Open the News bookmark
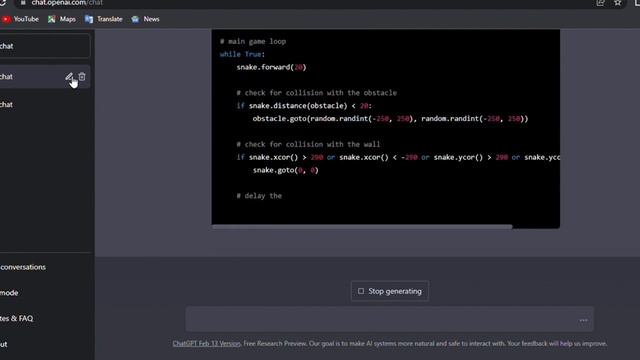Image resolution: width=640 pixels, height=360 pixels. 145,19
